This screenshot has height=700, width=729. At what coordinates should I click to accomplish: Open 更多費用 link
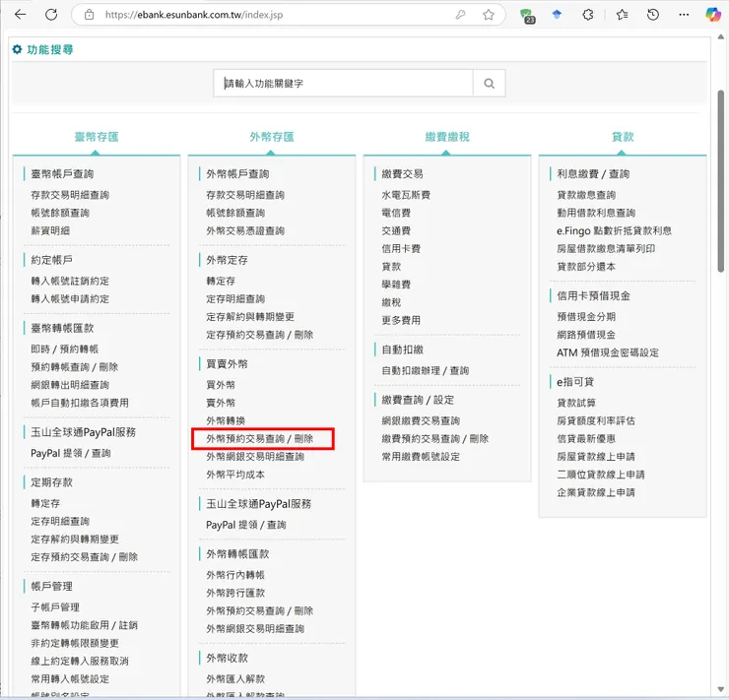tap(401, 320)
